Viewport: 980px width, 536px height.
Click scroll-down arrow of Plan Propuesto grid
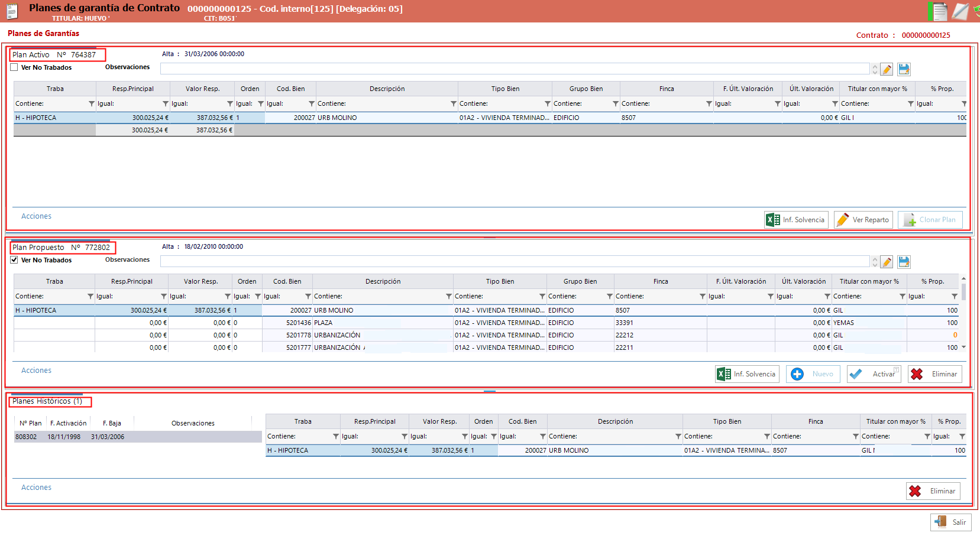(963, 347)
